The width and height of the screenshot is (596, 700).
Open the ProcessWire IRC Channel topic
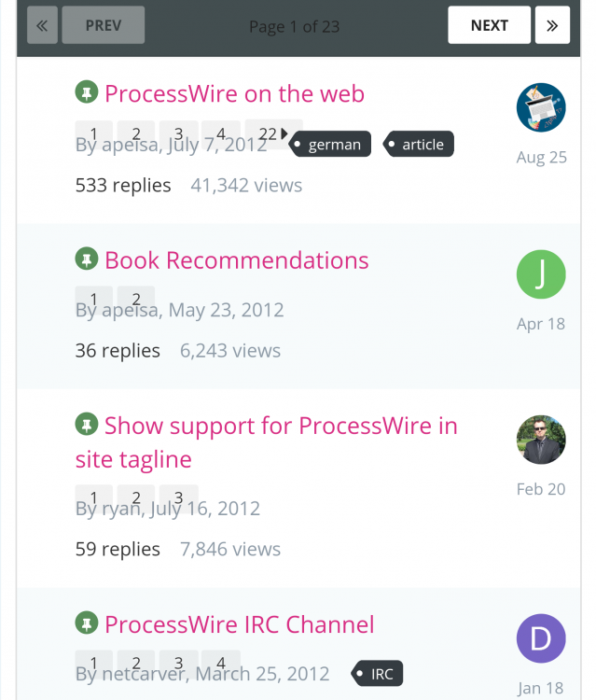pyautogui.click(x=240, y=623)
